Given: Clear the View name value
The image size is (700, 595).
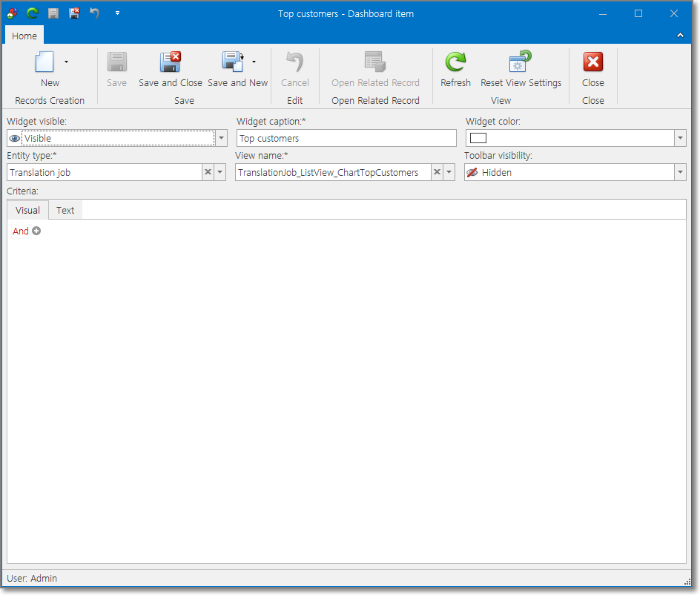Looking at the screenshot, I should click(x=437, y=172).
